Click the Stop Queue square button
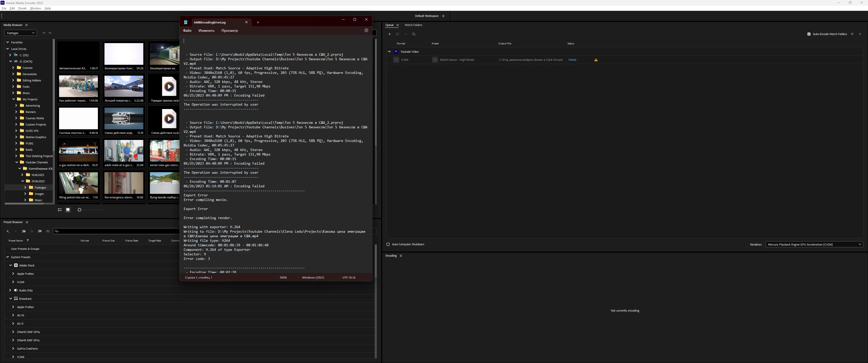868x363 pixels. point(852,34)
